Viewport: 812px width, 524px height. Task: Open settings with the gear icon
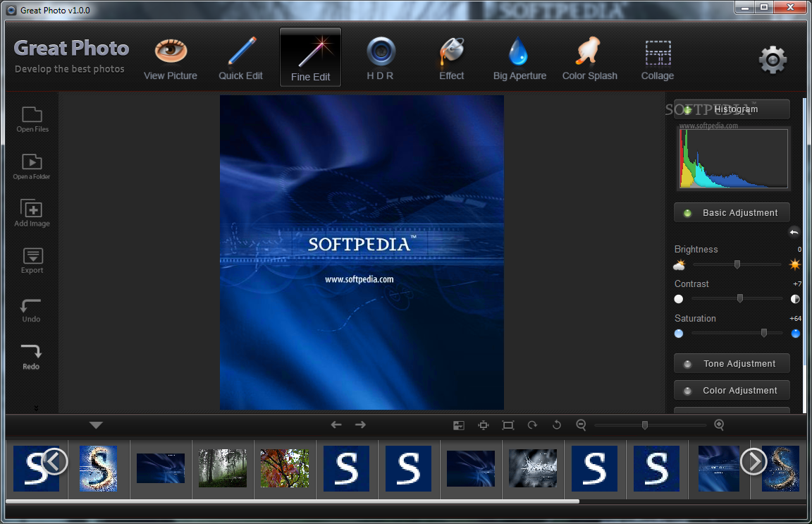[x=773, y=60]
